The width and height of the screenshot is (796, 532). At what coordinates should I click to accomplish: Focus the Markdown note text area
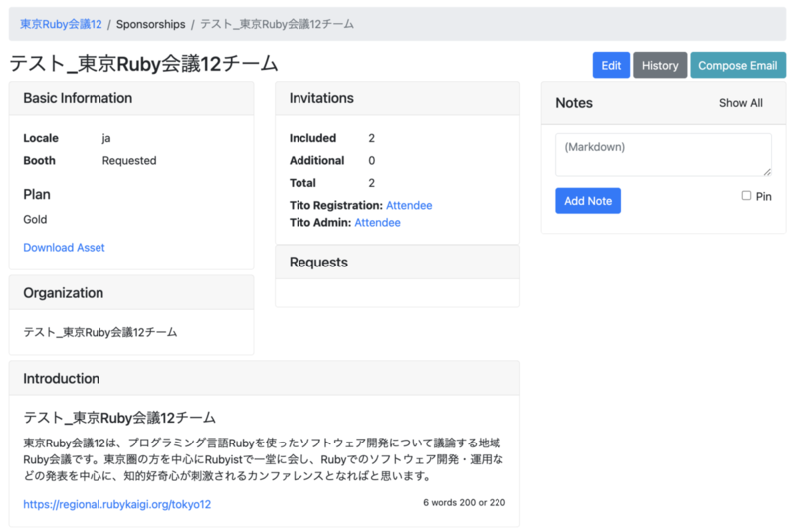[664, 155]
